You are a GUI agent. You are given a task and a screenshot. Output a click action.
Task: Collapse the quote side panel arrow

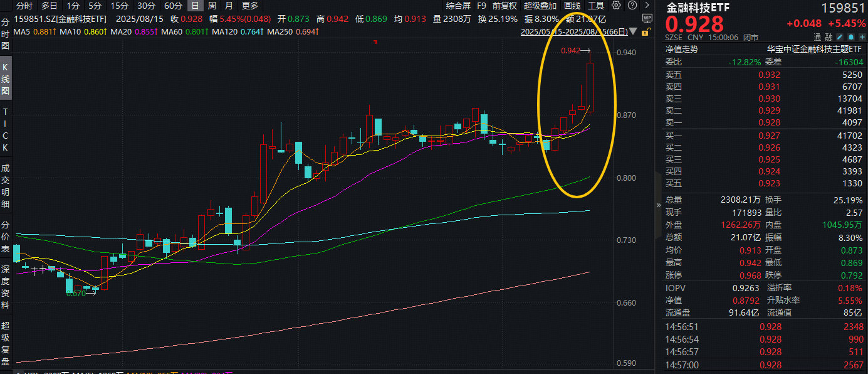click(658, 205)
